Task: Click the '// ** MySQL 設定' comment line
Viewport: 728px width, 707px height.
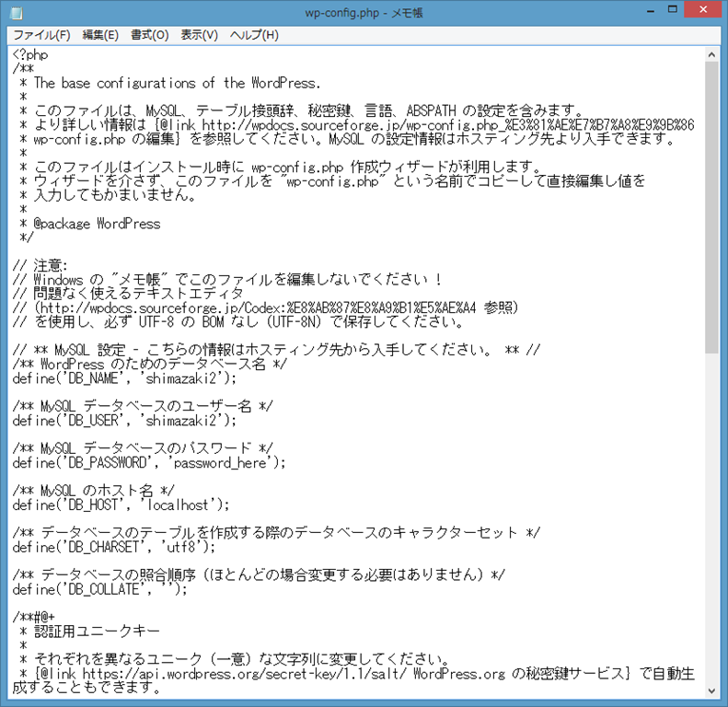Action: tap(276, 350)
